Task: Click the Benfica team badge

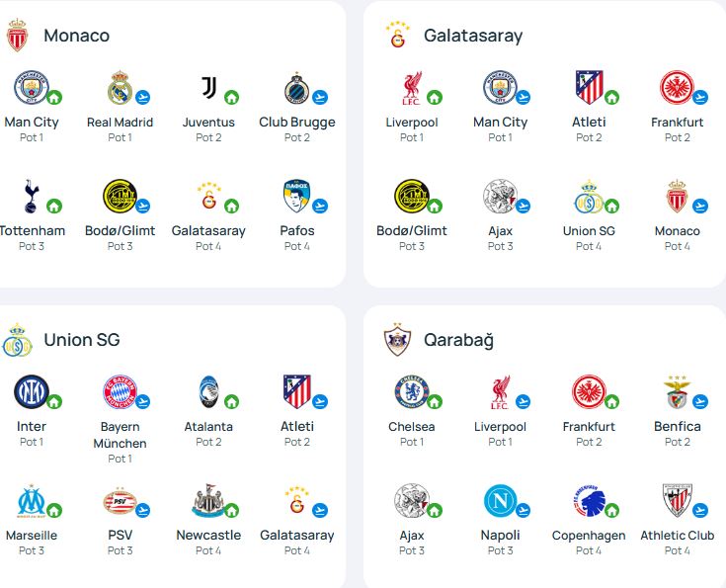Action: pos(677,392)
